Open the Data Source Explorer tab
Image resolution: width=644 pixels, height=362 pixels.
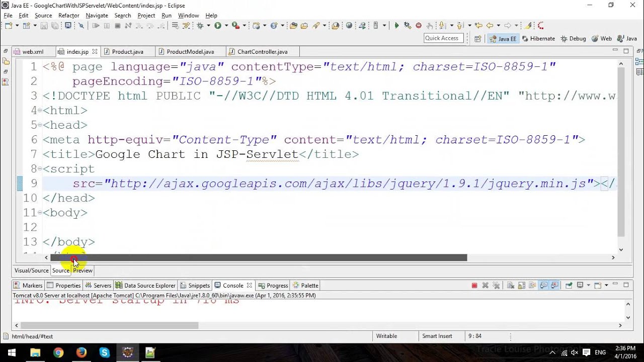[x=145, y=286]
